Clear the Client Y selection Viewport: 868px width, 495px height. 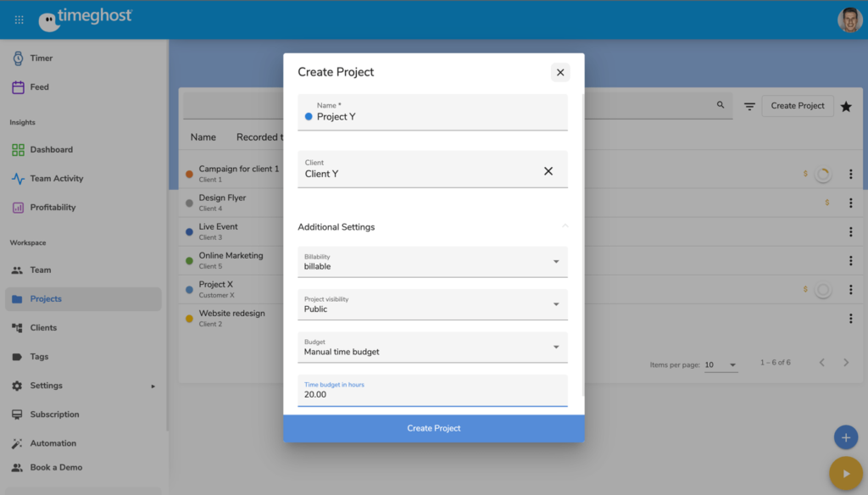click(x=548, y=171)
